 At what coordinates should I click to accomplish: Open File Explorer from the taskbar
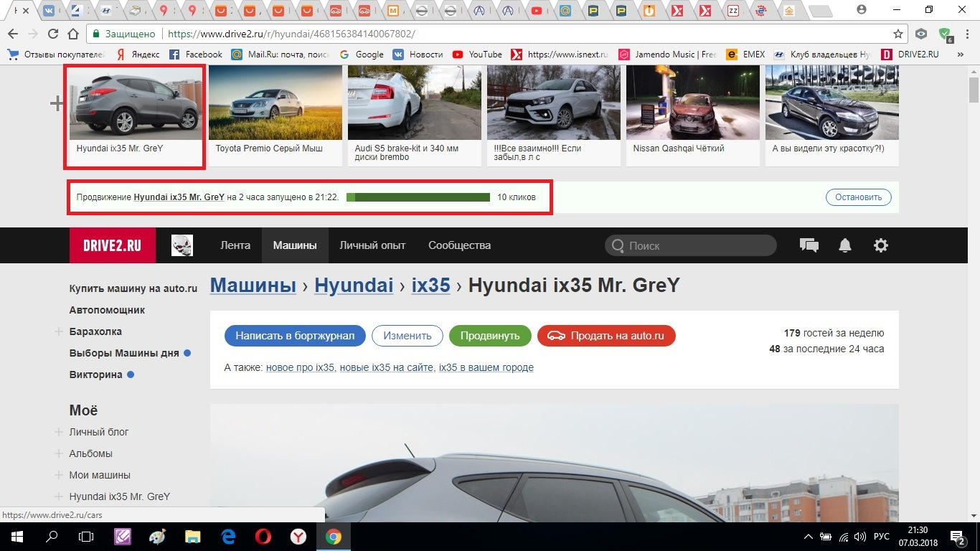pyautogui.click(x=193, y=537)
